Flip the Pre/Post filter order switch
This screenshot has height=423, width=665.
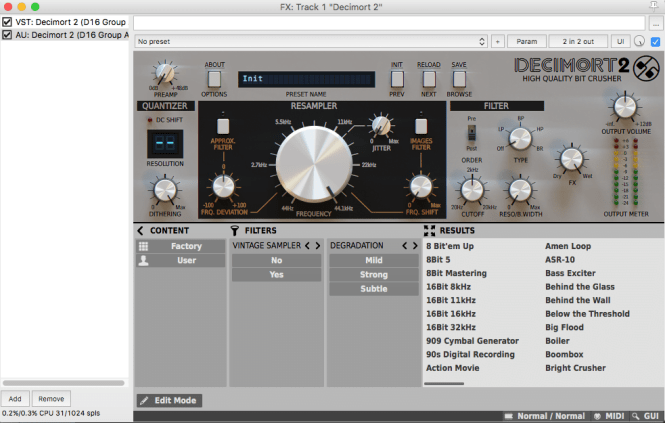(x=472, y=132)
